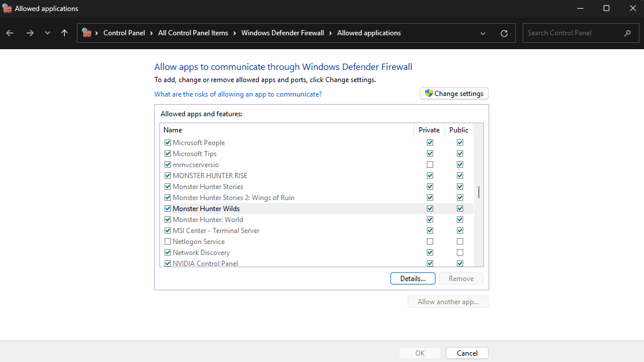The image size is (644, 362).
Task: Open the Recent locations dropdown arrow
Action: (47, 33)
